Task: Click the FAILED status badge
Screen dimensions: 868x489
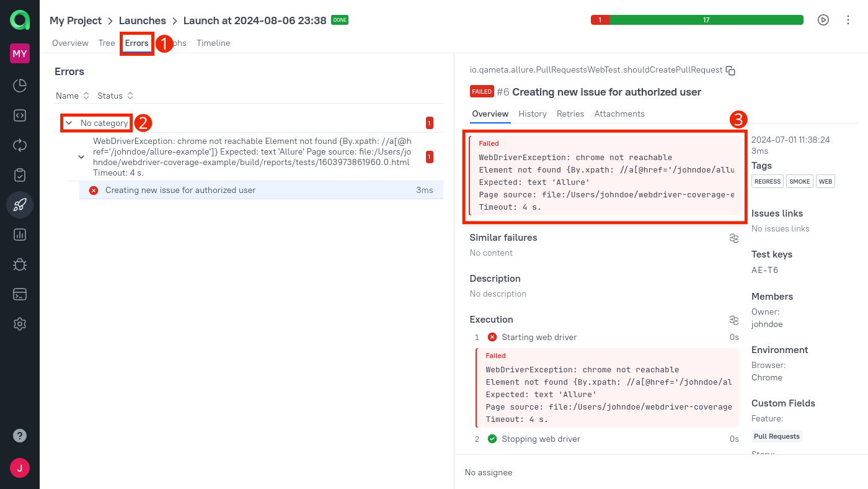Action: point(482,91)
